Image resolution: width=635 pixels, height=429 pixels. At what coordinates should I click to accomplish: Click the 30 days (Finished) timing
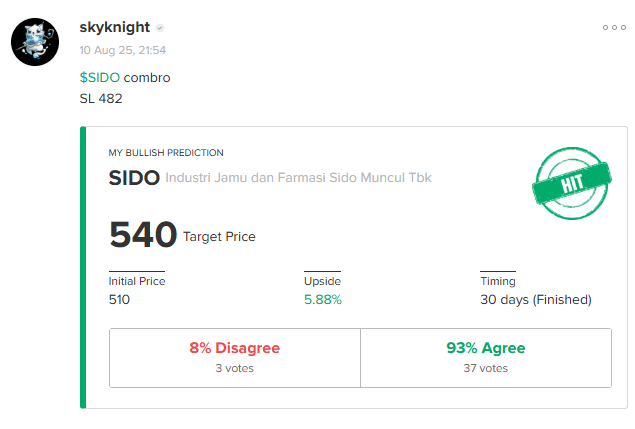click(x=536, y=300)
